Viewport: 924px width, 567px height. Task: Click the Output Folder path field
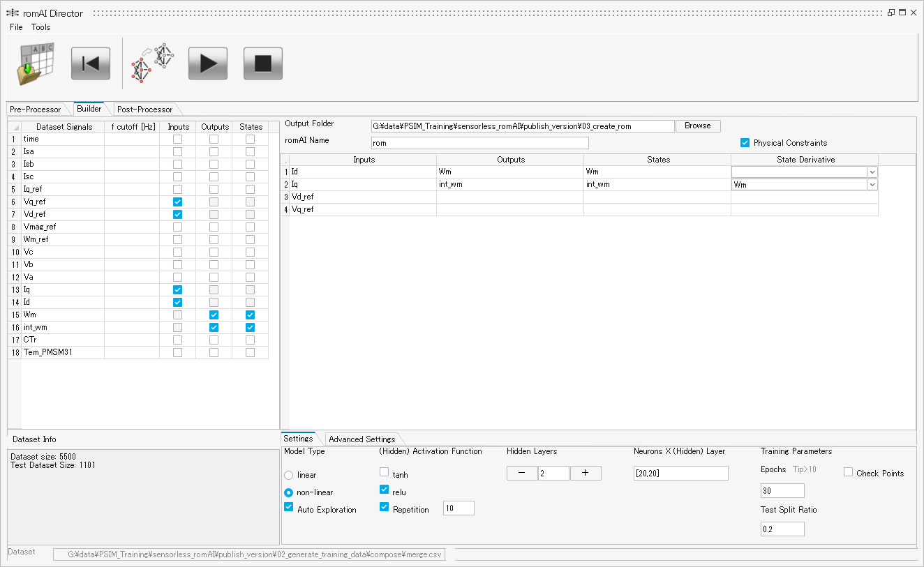point(523,126)
